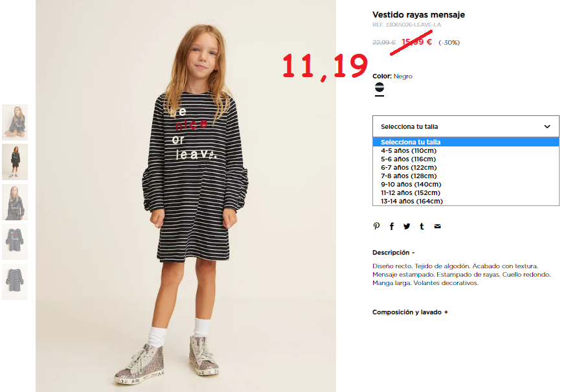
Task: Collapse the Descripción section
Action: [x=394, y=253]
